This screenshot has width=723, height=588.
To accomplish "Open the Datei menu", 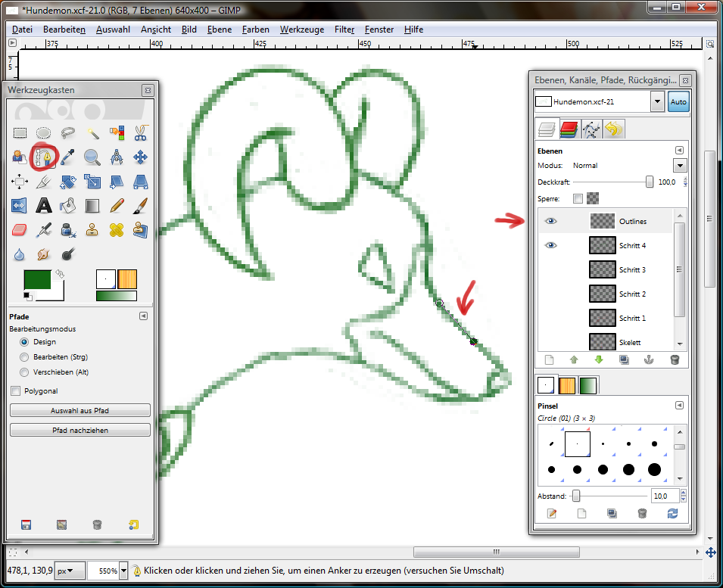I will (22, 30).
